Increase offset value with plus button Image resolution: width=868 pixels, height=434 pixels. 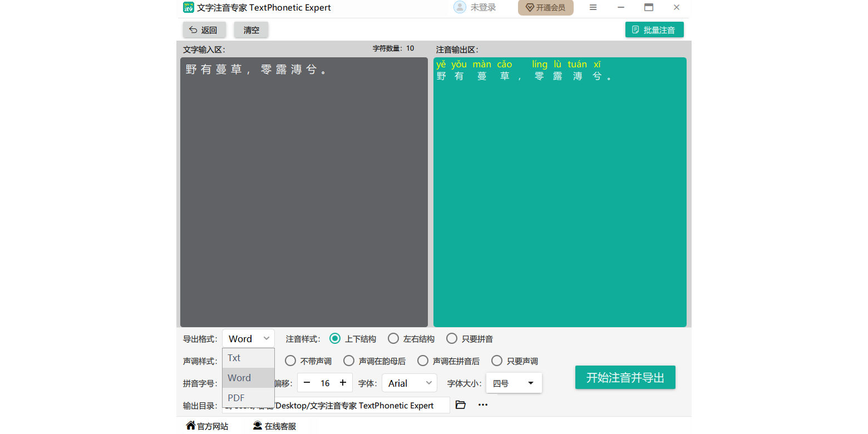pos(343,383)
